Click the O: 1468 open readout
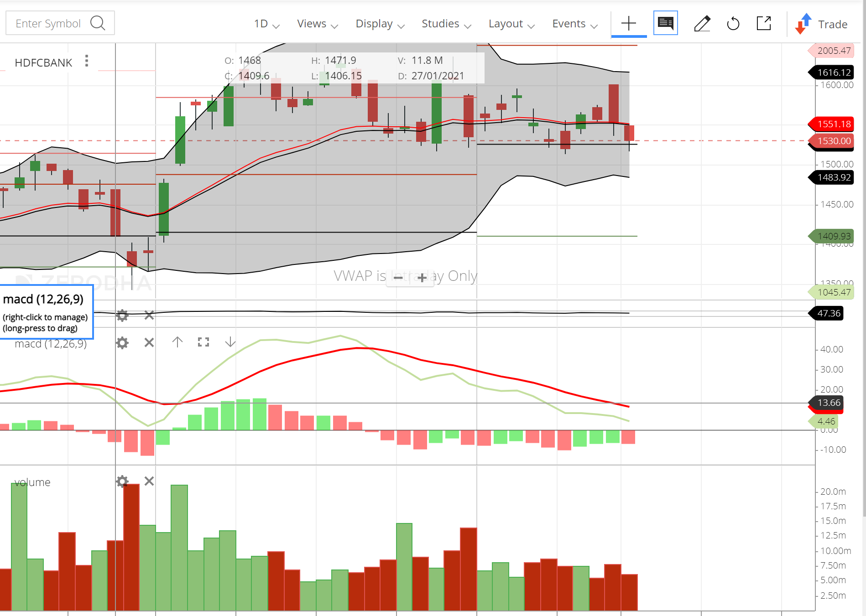Image resolution: width=866 pixels, height=616 pixels. [243, 61]
